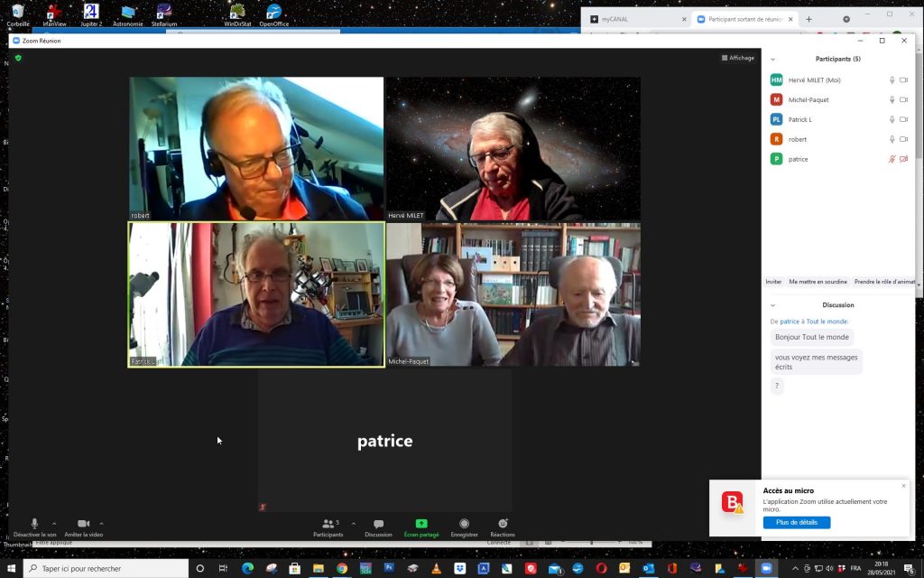This screenshot has height=578, width=924.
Task: Close the myCANAL browser tab
Action: coord(684,20)
